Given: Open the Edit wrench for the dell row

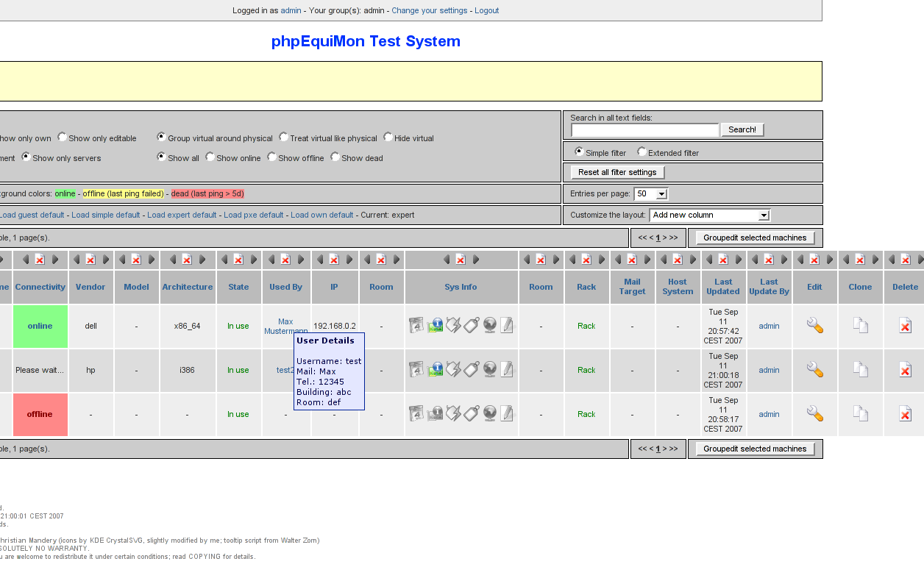Looking at the screenshot, I should [x=814, y=326].
